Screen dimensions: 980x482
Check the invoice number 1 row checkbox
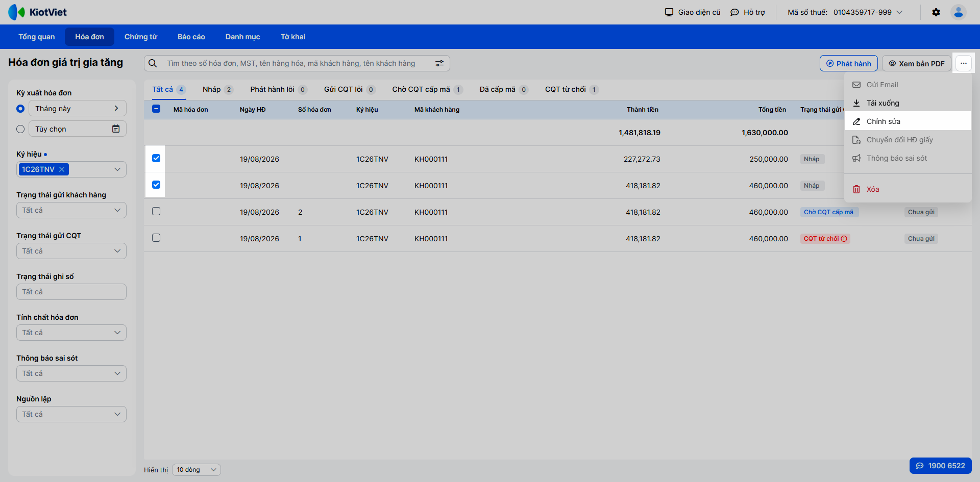pyautogui.click(x=156, y=238)
